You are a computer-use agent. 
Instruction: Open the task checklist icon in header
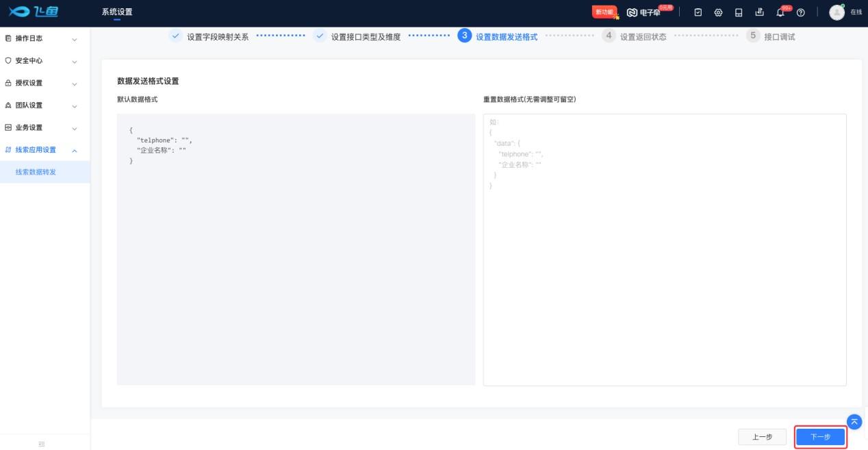click(x=698, y=12)
